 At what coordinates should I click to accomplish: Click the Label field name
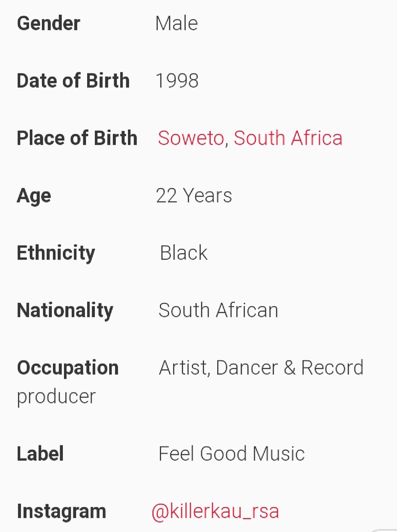point(40,454)
